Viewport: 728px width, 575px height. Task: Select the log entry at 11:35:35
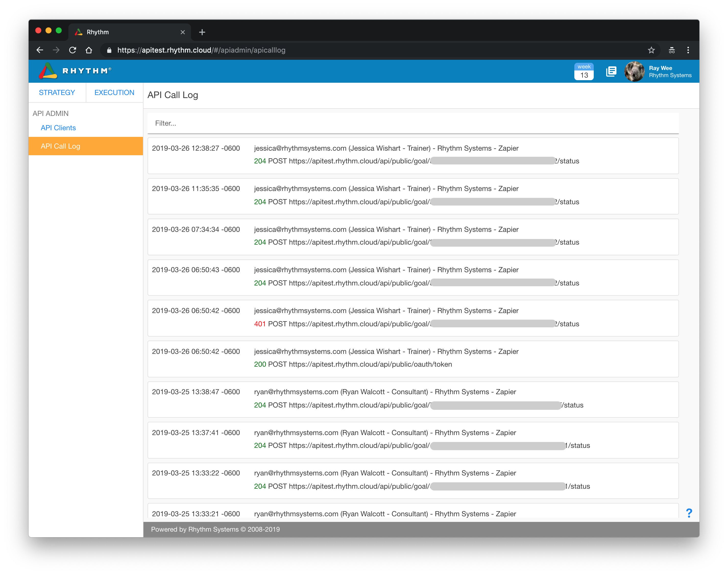pyautogui.click(x=413, y=196)
